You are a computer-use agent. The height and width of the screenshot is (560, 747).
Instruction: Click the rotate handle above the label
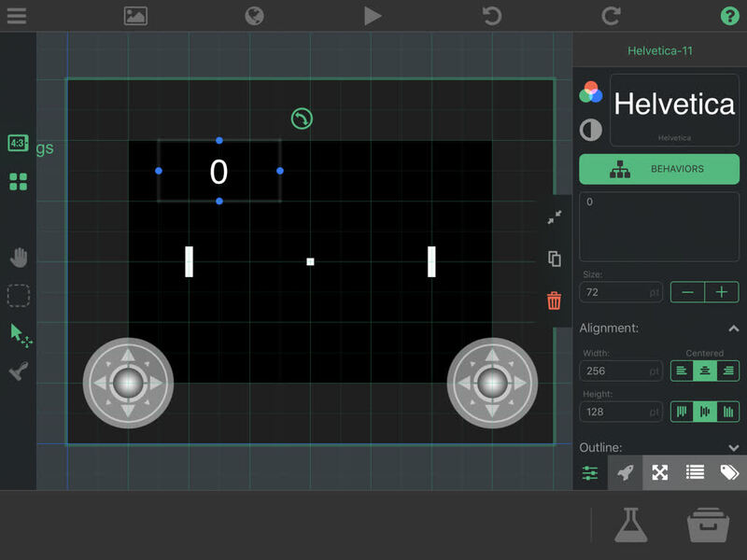tap(302, 119)
